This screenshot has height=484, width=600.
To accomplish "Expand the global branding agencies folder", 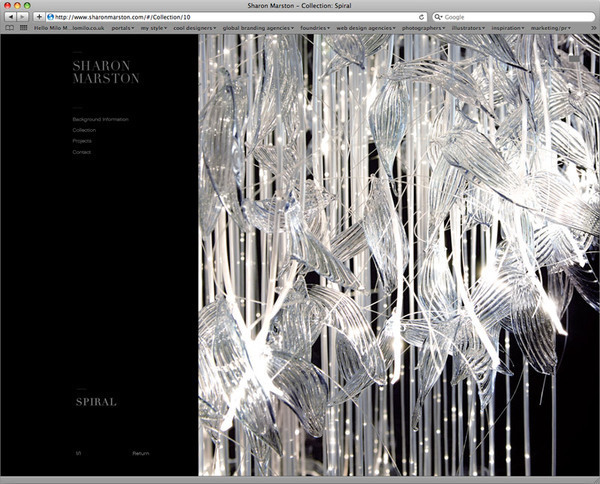I will tap(258, 28).
